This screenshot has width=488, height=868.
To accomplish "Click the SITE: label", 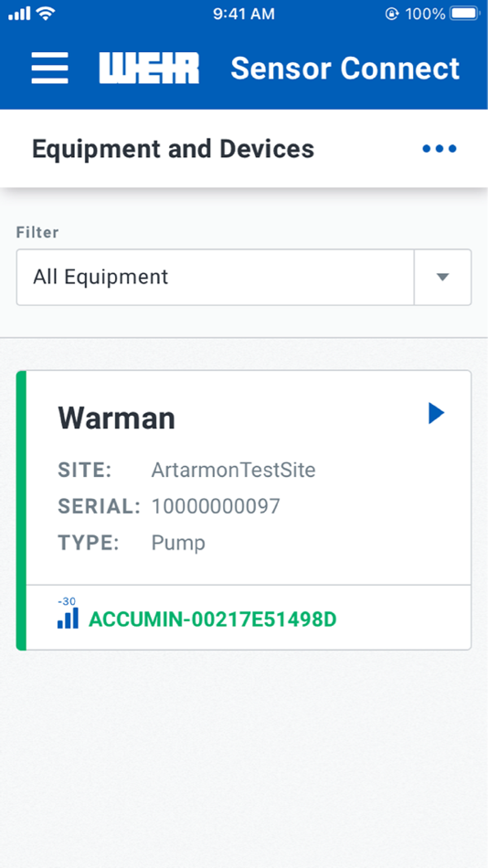I will coord(85,470).
